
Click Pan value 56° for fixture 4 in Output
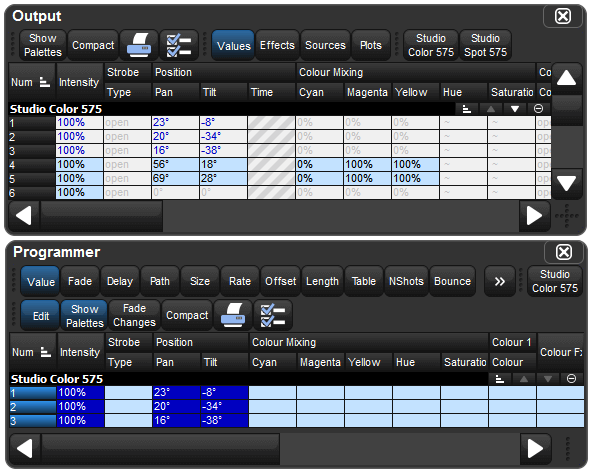tap(175, 165)
